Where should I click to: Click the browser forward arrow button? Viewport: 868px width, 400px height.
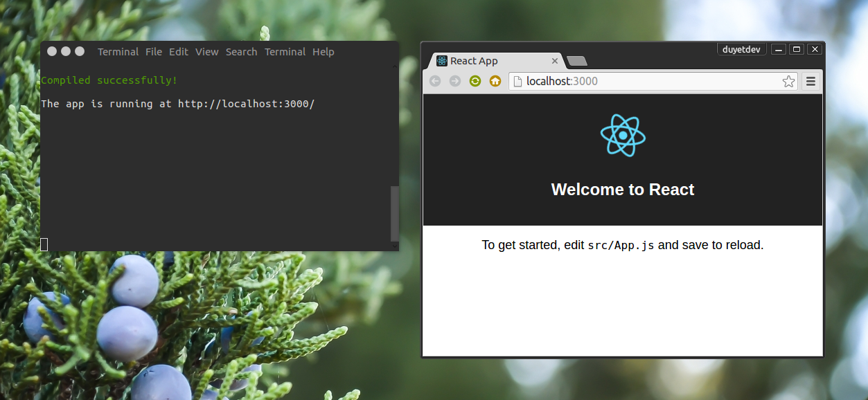point(455,81)
